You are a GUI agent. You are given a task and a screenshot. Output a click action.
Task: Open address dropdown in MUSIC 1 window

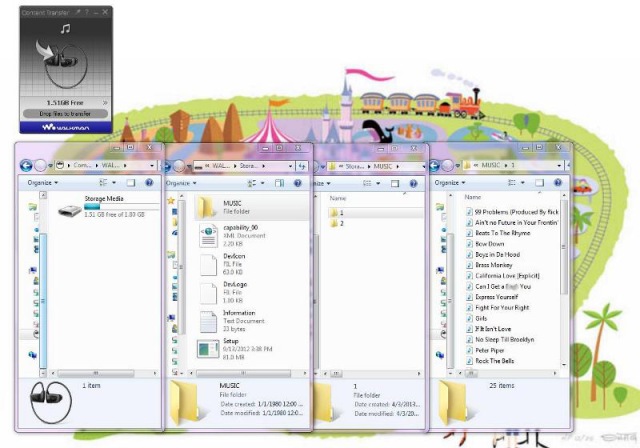[x=559, y=165]
